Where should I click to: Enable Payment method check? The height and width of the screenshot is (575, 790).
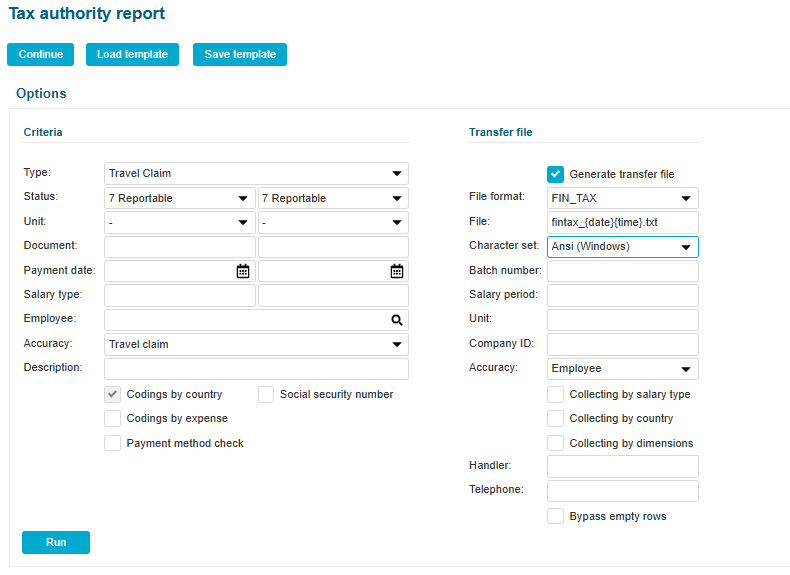click(112, 443)
